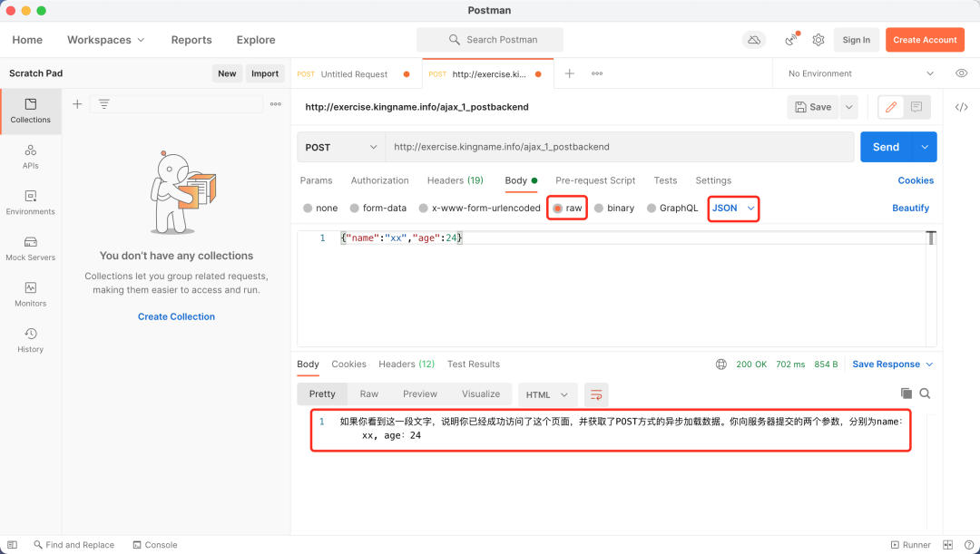Open the HTML response format dropdown
Viewport: 980px width, 554px height.
point(547,394)
